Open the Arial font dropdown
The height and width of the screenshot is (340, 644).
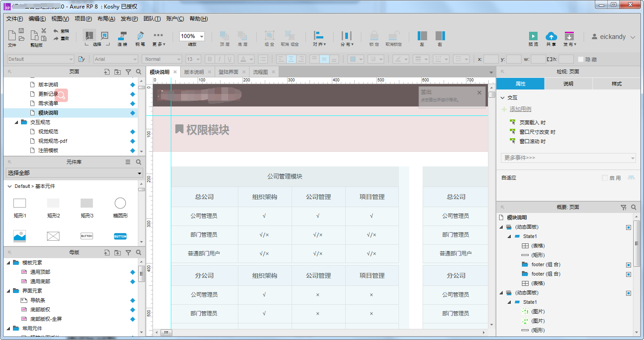click(134, 59)
